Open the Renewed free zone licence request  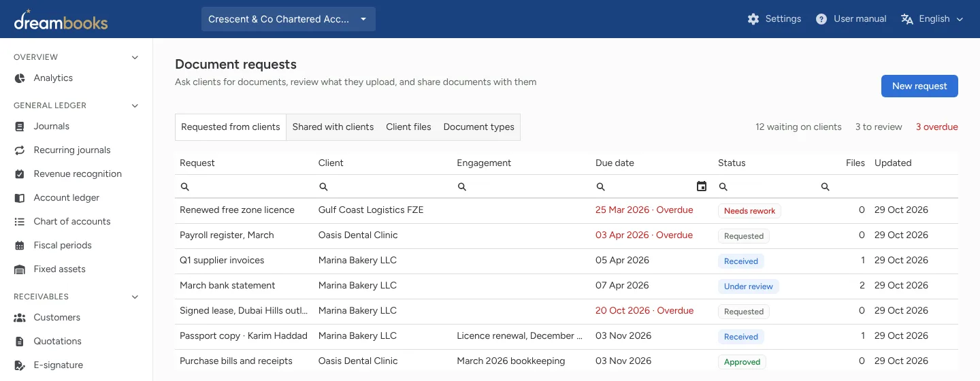[237, 210]
